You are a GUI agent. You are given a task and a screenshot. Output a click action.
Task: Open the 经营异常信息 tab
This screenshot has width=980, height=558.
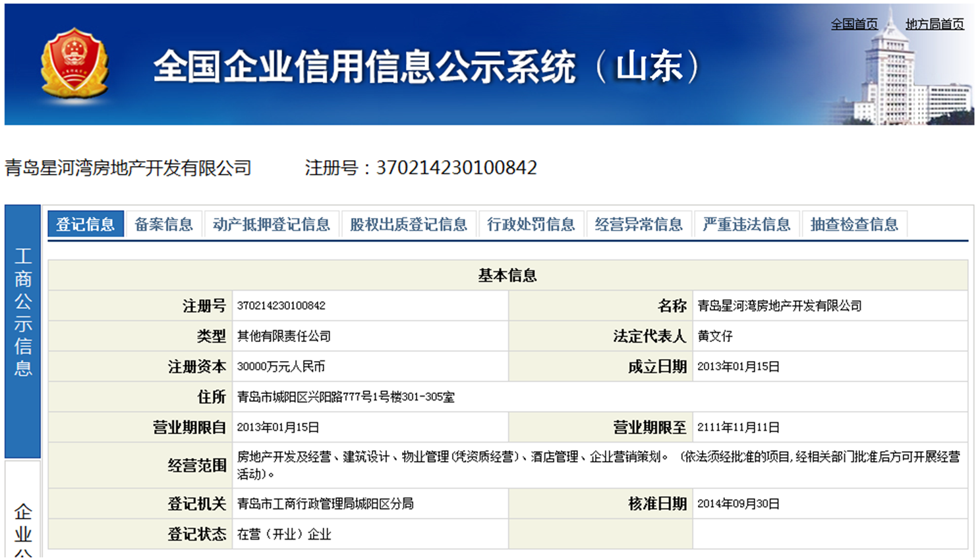(x=638, y=225)
